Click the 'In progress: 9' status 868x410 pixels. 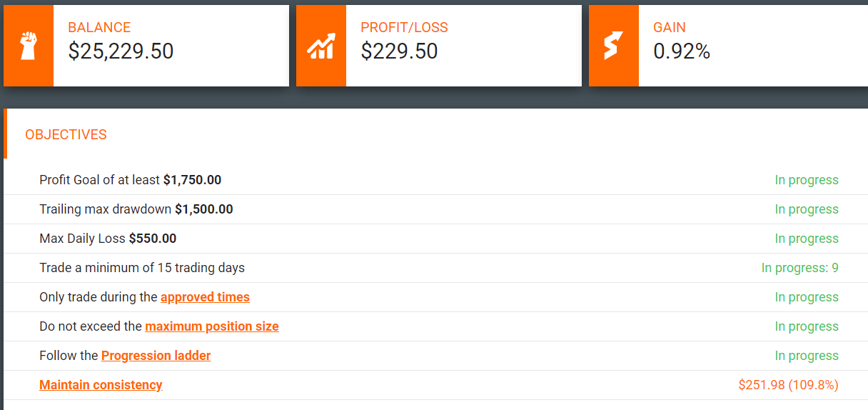(x=799, y=269)
